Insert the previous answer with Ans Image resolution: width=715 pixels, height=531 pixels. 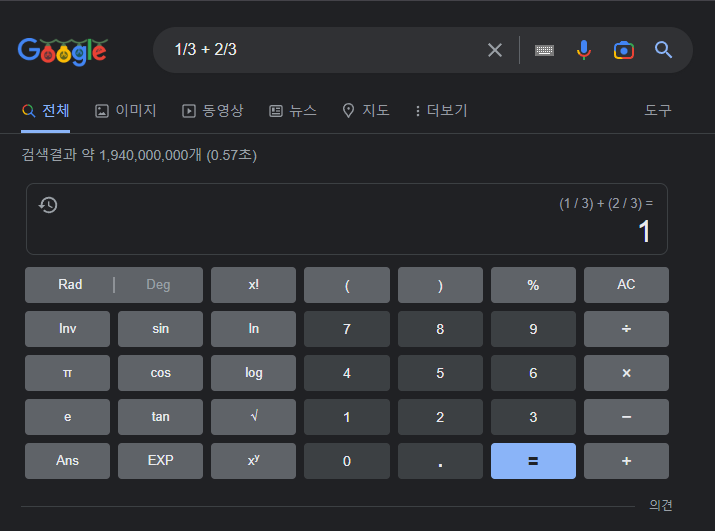pyautogui.click(x=67, y=461)
